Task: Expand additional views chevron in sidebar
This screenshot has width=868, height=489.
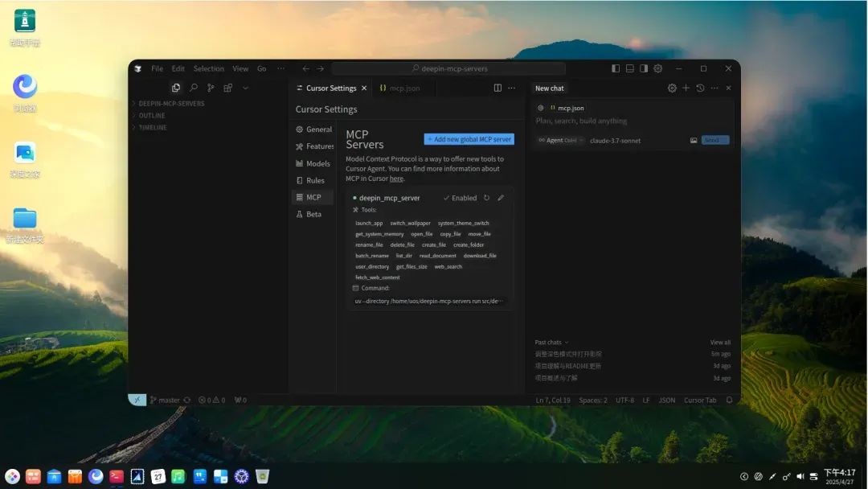Action: (245, 88)
